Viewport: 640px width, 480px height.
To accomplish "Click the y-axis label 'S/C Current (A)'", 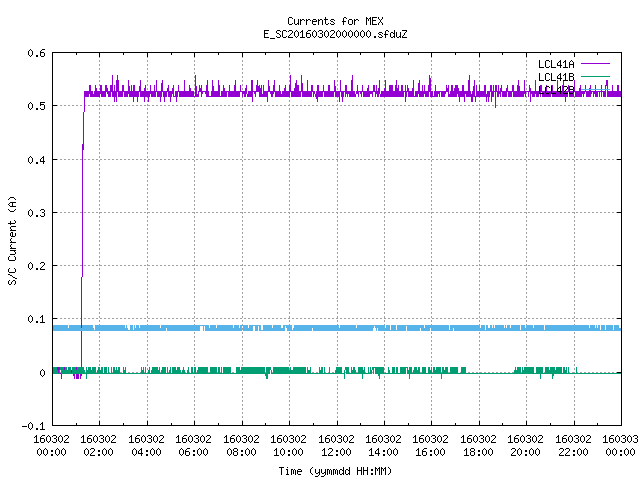I will (x=12, y=240).
